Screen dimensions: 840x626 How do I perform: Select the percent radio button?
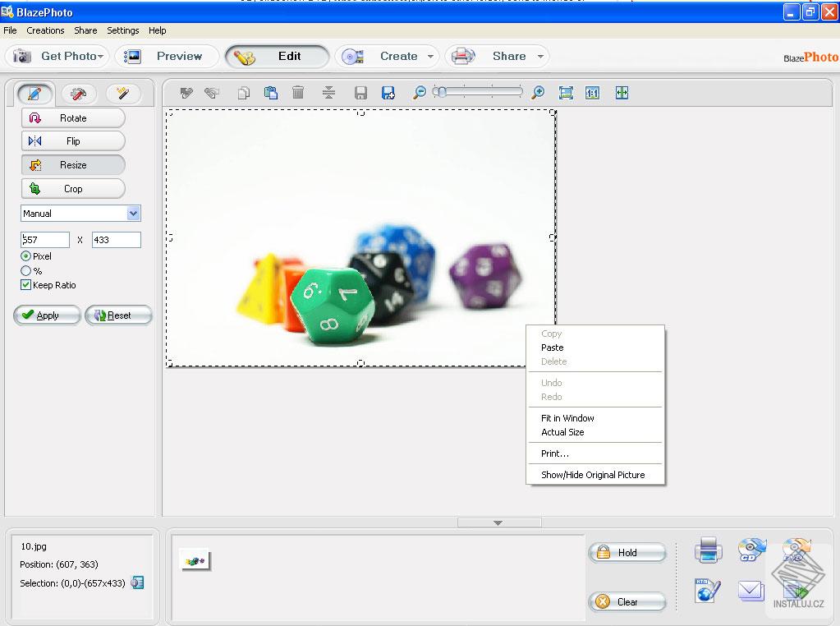(25, 270)
